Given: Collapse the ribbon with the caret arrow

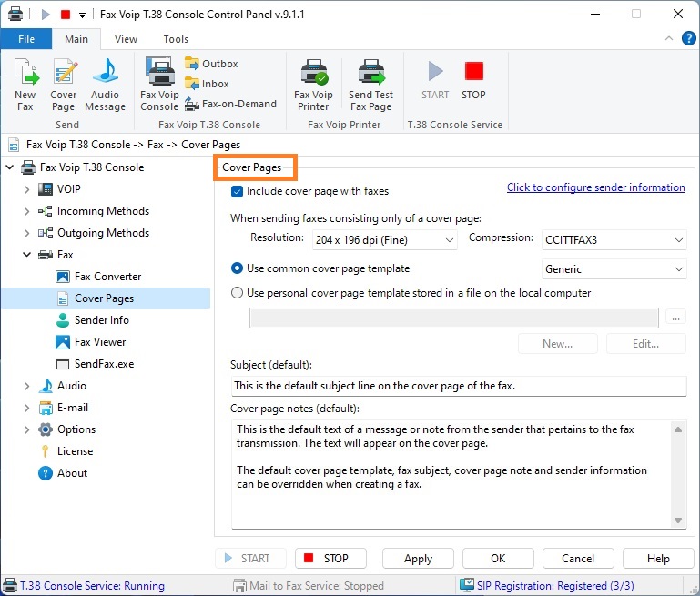Looking at the screenshot, I should click(x=669, y=38).
